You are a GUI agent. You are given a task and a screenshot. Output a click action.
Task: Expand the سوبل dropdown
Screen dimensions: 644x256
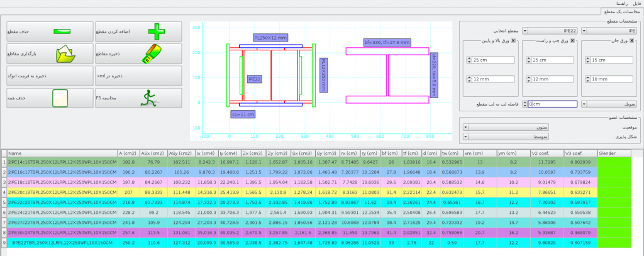click(609, 104)
